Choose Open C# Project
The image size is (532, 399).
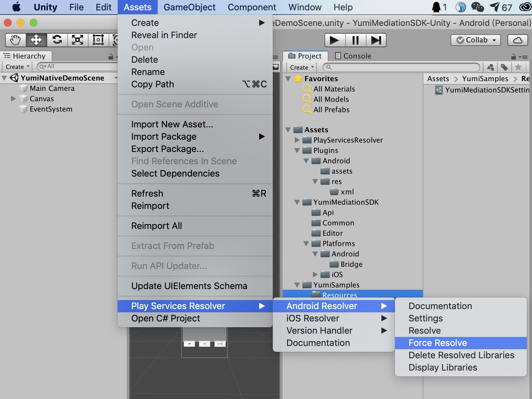[195, 318]
